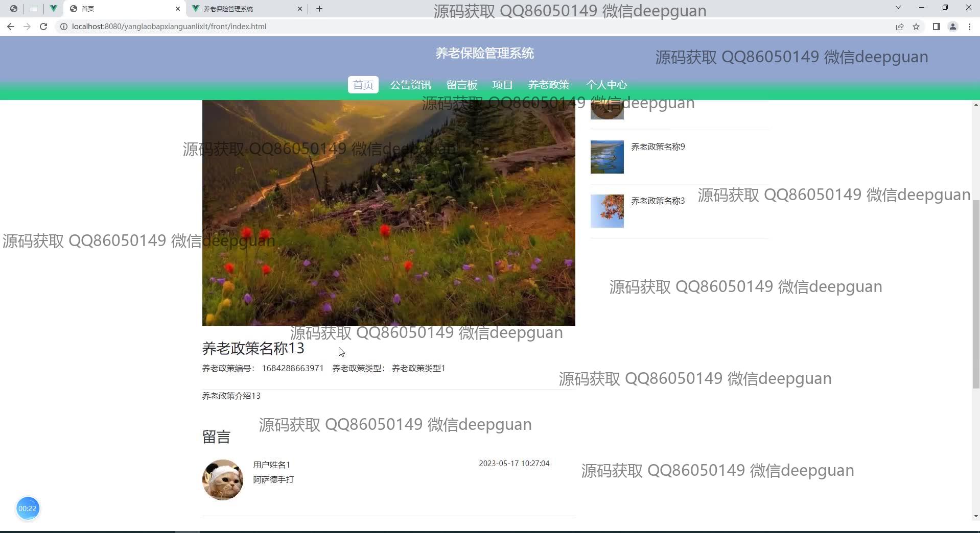This screenshot has height=533, width=980.
Task: Click the 养老政策名称3 thumbnail image
Action: (607, 211)
